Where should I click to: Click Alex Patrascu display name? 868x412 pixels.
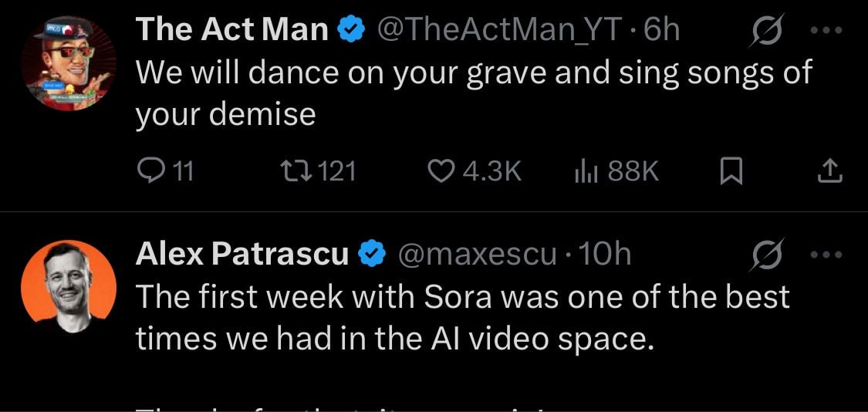[241, 255]
